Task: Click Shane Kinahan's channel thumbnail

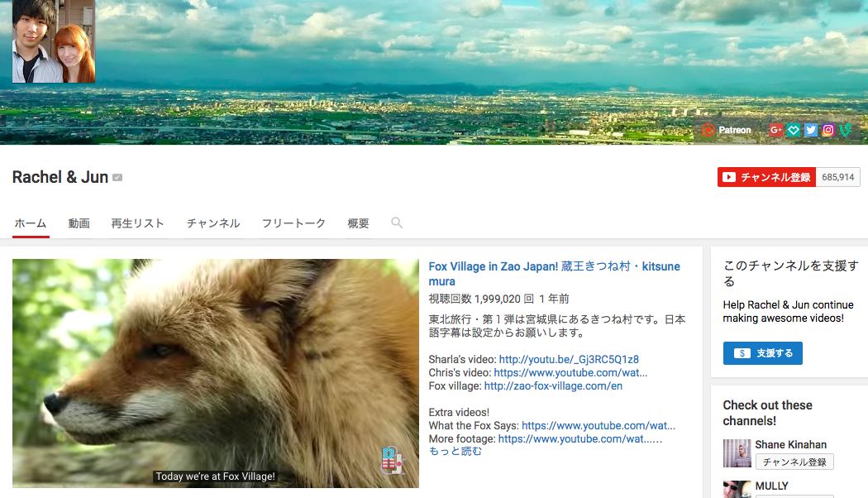Action: tap(737, 453)
